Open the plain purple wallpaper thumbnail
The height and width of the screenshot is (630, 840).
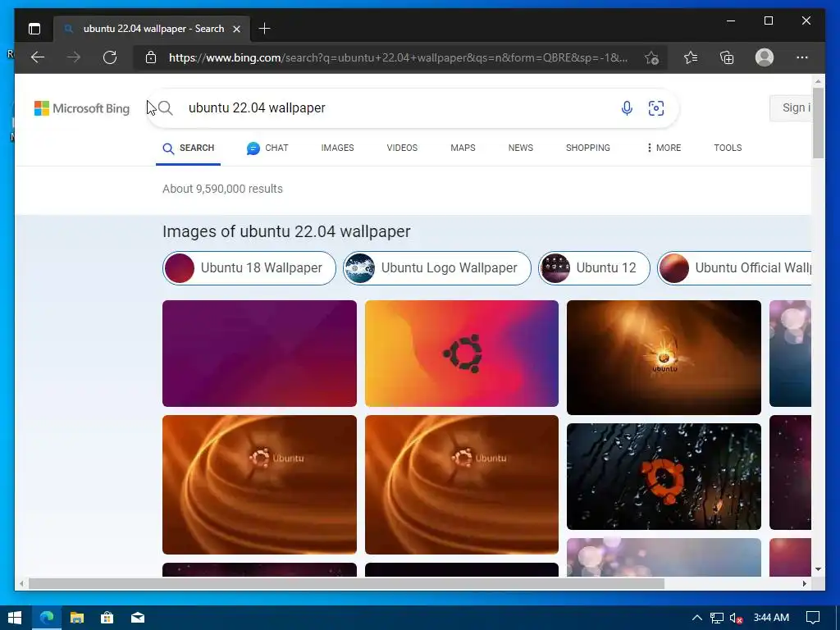click(x=259, y=354)
